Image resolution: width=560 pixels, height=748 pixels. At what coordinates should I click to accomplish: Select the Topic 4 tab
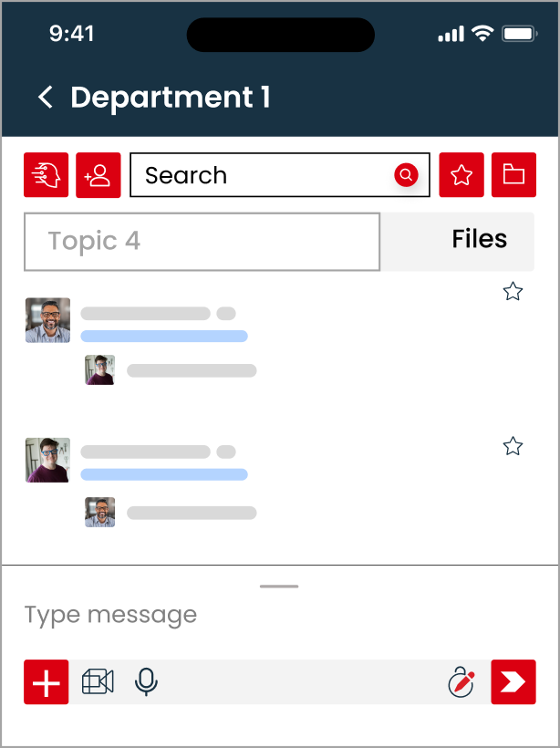pos(202,242)
